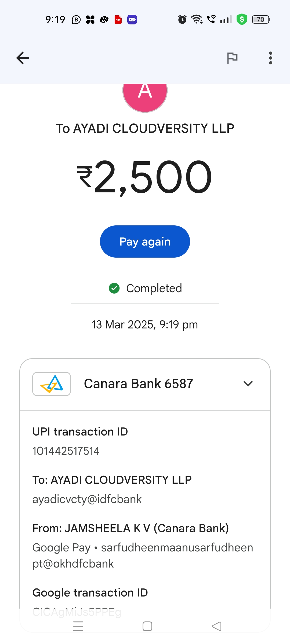Tap the Android back triangle button
Viewport: 290px width, 644px height.
point(216,626)
